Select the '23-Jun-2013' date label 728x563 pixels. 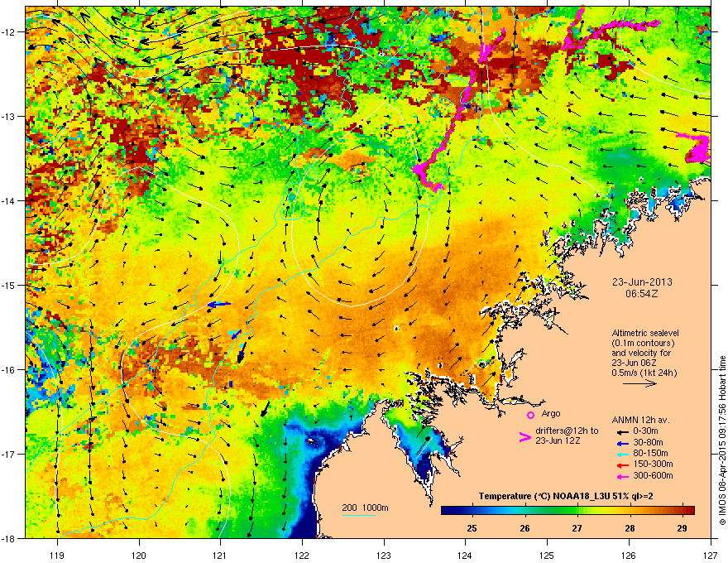click(642, 282)
